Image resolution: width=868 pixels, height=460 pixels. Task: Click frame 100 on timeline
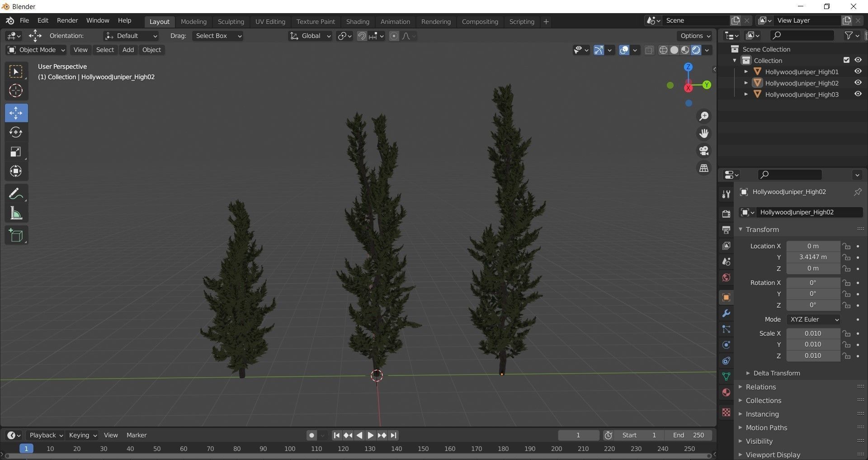[290, 449]
